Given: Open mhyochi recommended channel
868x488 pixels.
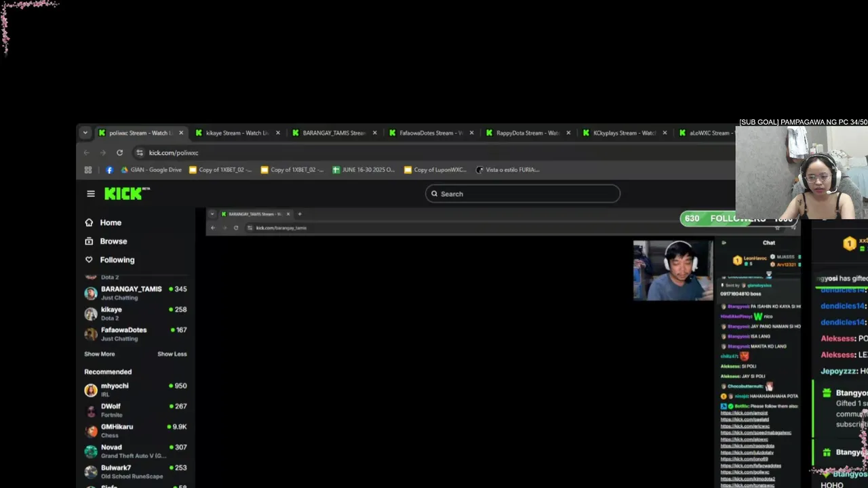Looking at the screenshot, I should coord(136,390).
